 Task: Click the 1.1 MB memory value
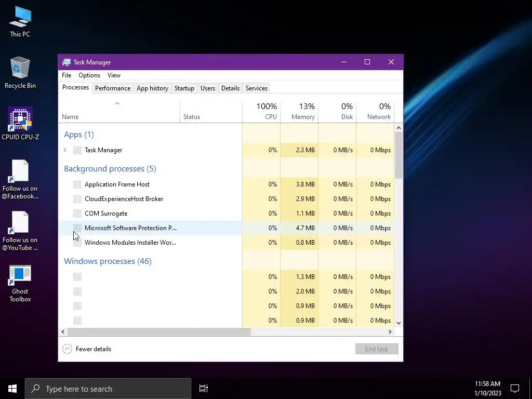pyautogui.click(x=305, y=214)
